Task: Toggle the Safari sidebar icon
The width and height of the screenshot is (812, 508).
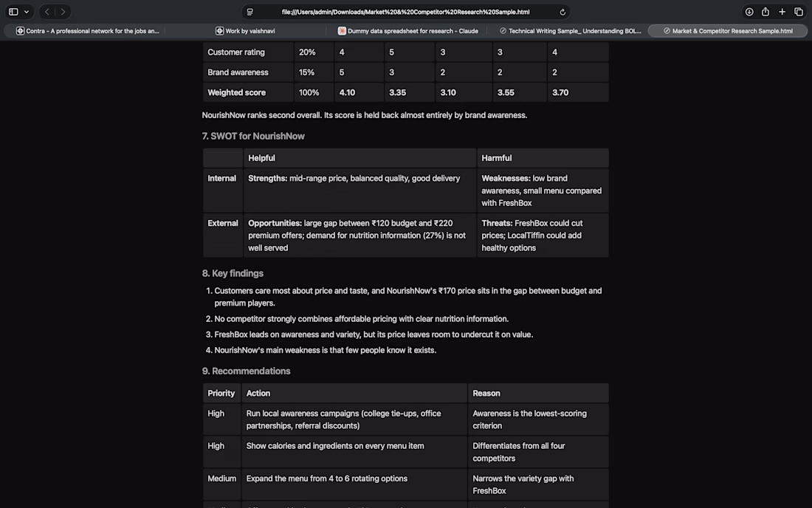Action: (13, 11)
